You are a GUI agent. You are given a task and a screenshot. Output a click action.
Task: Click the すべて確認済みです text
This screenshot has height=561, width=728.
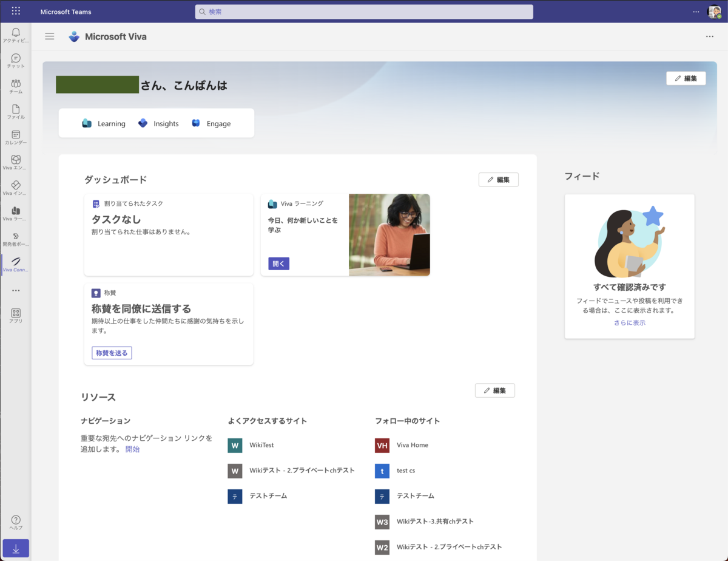629,287
